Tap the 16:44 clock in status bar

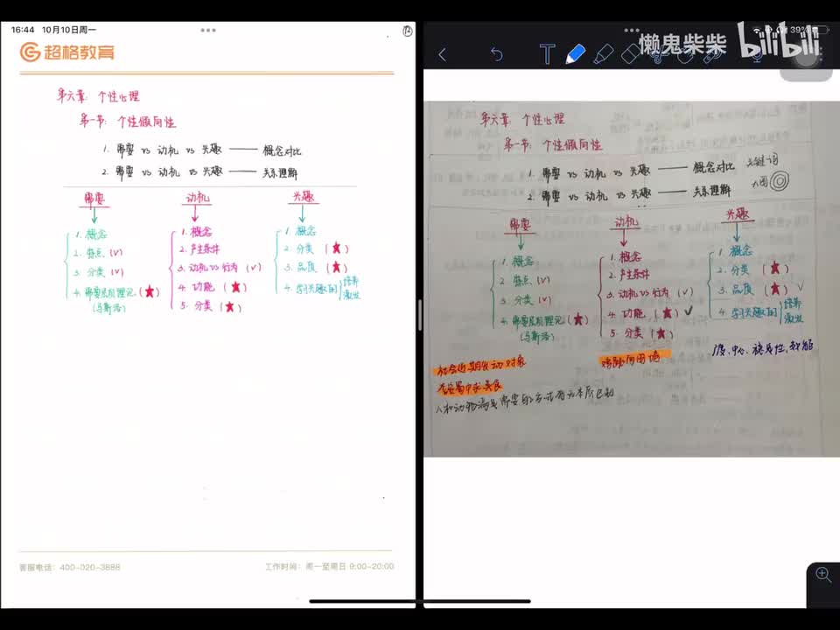pyautogui.click(x=23, y=30)
